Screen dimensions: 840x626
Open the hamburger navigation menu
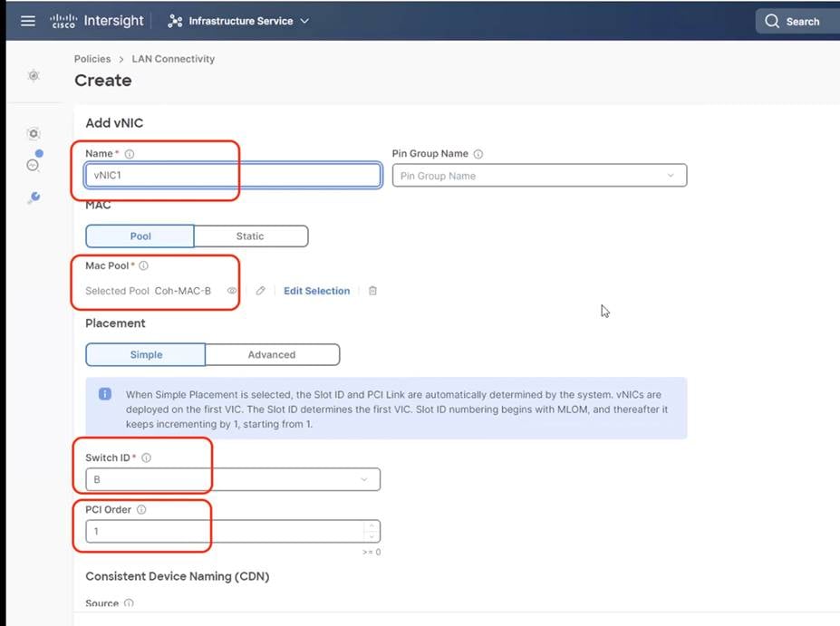pyautogui.click(x=27, y=20)
